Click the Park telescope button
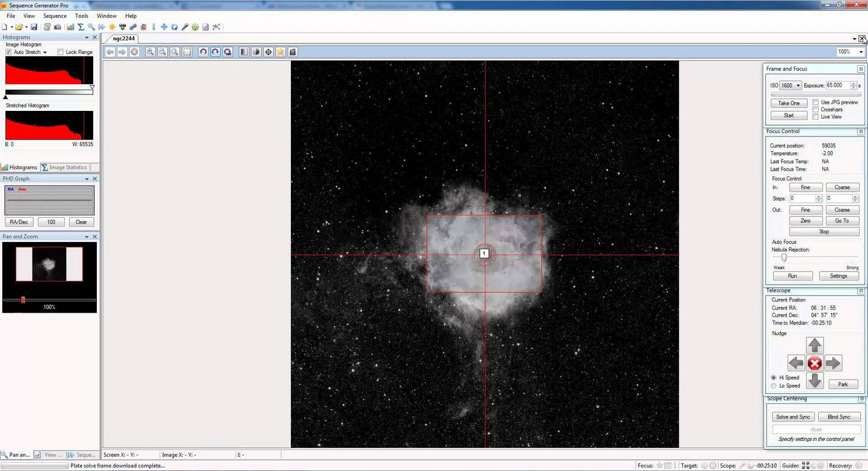The width and height of the screenshot is (868, 471). (x=843, y=384)
